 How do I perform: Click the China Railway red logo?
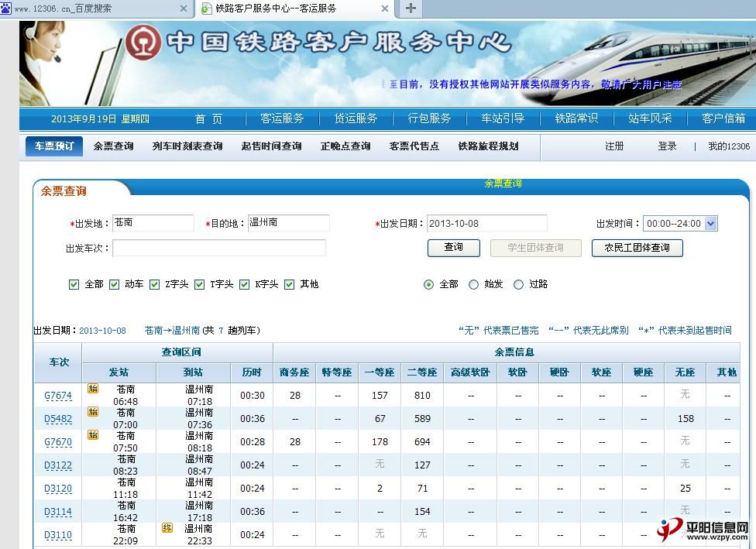coord(143,43)
